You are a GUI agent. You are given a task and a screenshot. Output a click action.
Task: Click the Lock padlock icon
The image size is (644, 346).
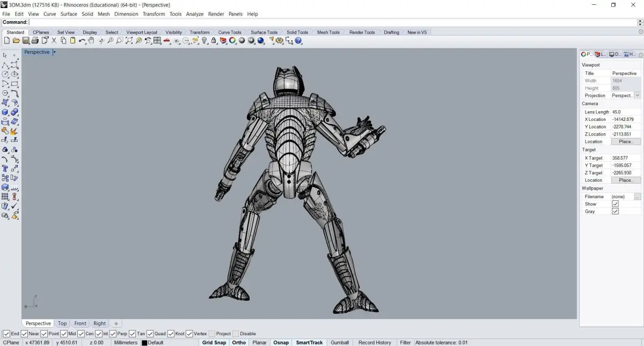(x=214, y=41)
